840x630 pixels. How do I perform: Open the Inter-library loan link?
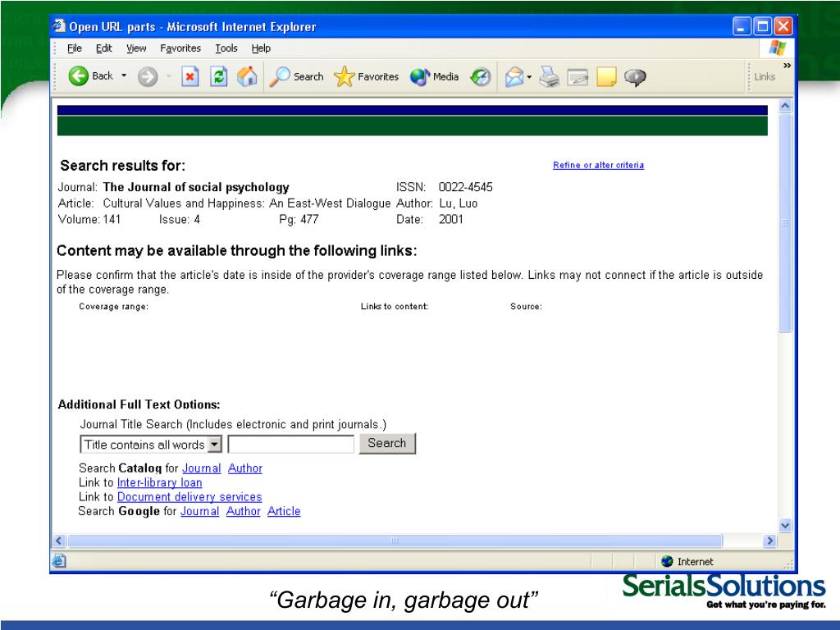pyautogui.click(x=160, y=482)
